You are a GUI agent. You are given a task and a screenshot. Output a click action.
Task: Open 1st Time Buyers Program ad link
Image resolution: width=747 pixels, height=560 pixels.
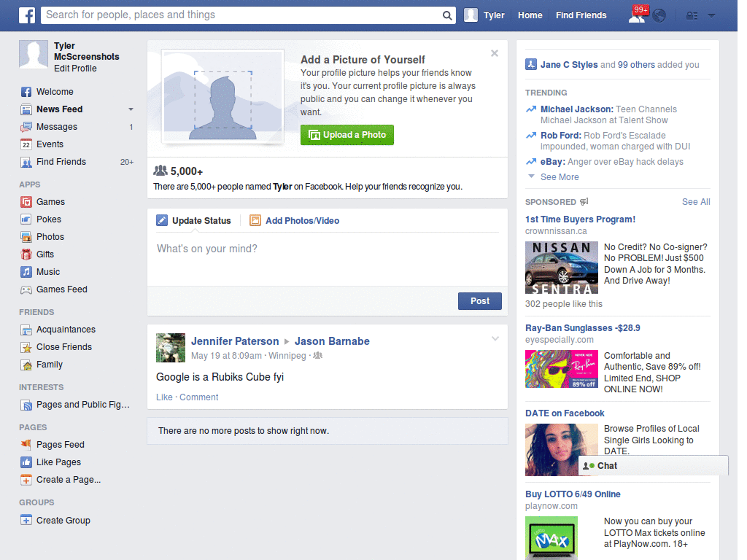point(580,219)
